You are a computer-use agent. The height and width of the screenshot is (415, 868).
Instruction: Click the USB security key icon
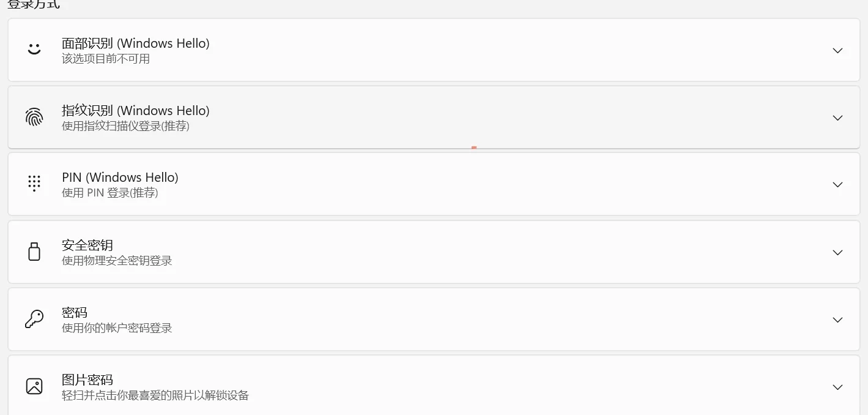click(x=34, y=252)
